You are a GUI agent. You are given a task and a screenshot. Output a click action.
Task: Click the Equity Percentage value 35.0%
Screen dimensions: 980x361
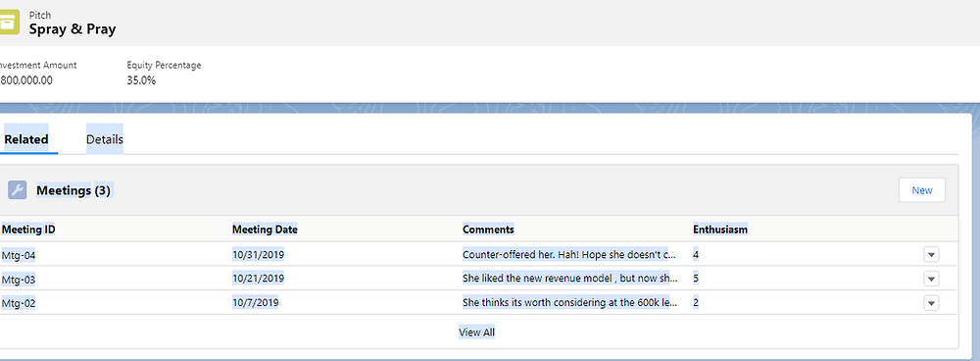click(141, 80)
